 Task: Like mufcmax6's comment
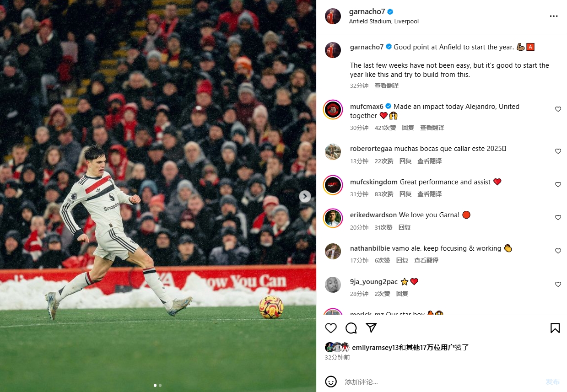click(558, 109)
